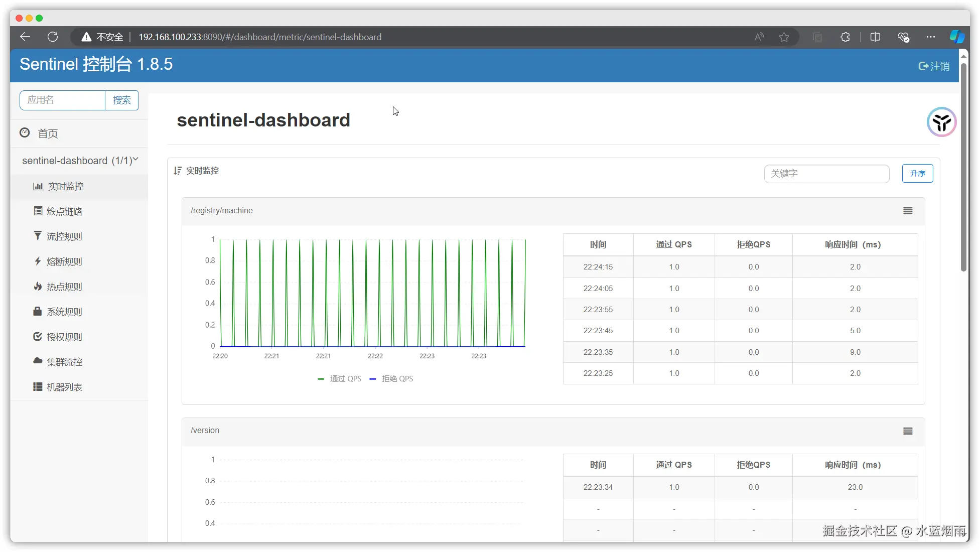Click the browser back arrow
This screenshot has height=552, width=980.
point(25,37)
